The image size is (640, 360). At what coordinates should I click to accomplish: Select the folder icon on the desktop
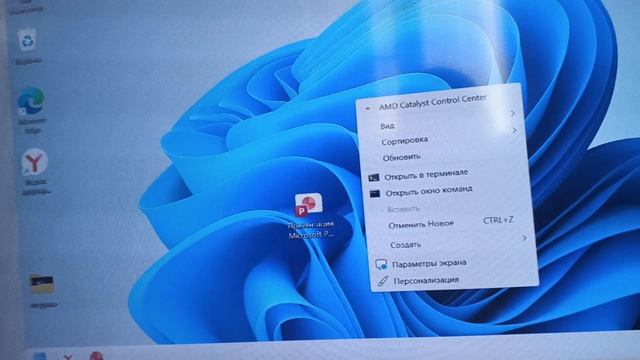(x=42, y=284)
